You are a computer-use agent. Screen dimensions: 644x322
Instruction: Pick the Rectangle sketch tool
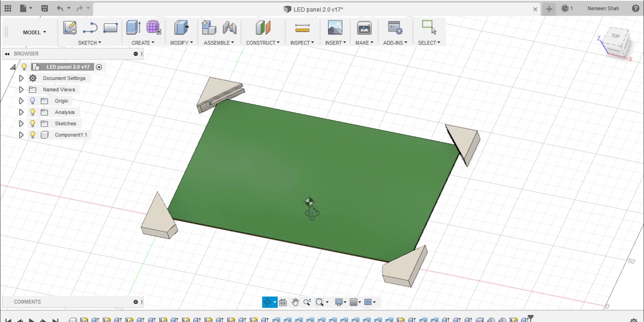point(110,28)
